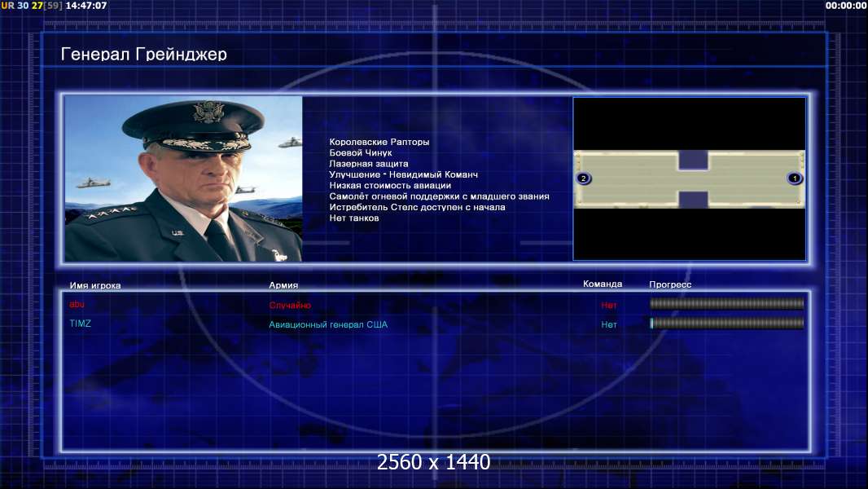The image size is (868, 489).
Task: Click the 'Королевские Рапторы' line
Action: click(x=379, y=142)
